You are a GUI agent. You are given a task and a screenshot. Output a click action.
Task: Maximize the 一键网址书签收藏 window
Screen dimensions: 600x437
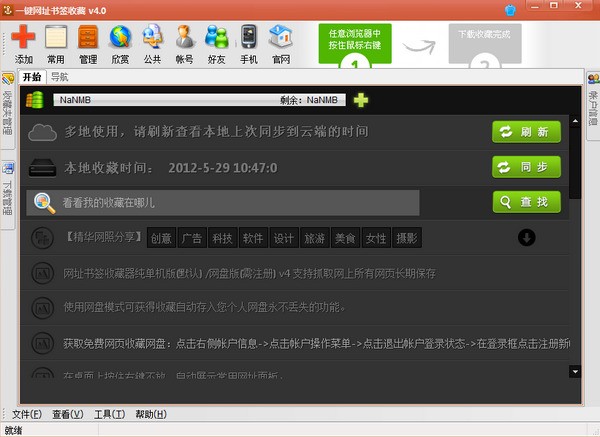pyautogui.click(x=554, y=6)
